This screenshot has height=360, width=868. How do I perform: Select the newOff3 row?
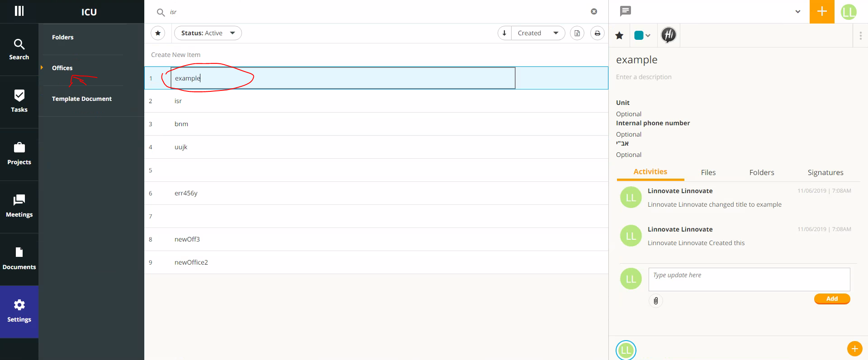pos(376,239)
